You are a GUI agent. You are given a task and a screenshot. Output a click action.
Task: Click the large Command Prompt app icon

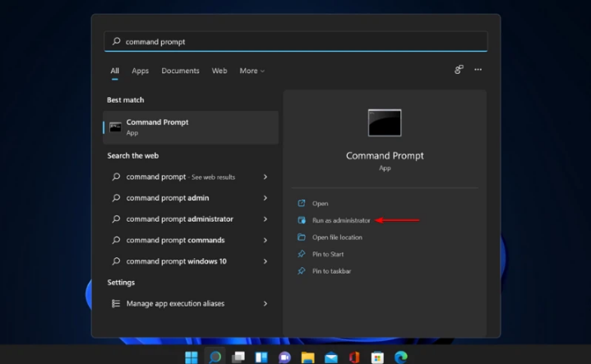[x=385, y=122]
